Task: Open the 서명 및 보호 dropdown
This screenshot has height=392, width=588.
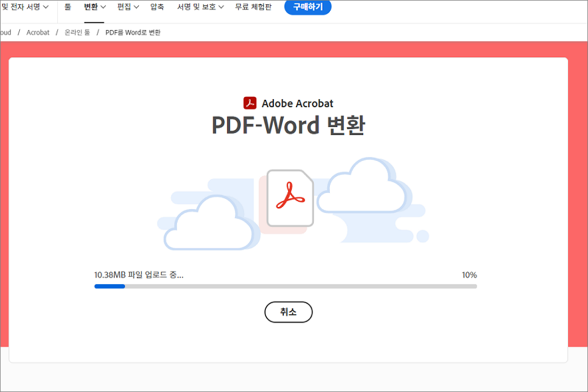Action: [200, 7]
